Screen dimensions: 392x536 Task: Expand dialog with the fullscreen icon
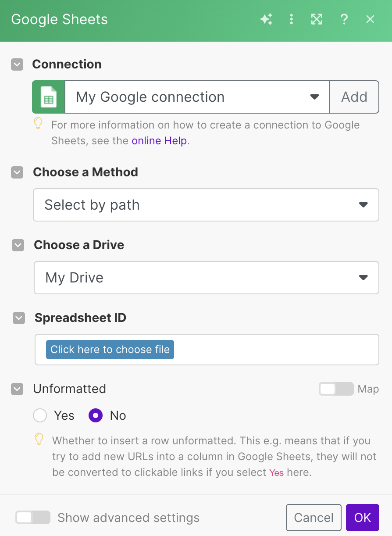317,19
